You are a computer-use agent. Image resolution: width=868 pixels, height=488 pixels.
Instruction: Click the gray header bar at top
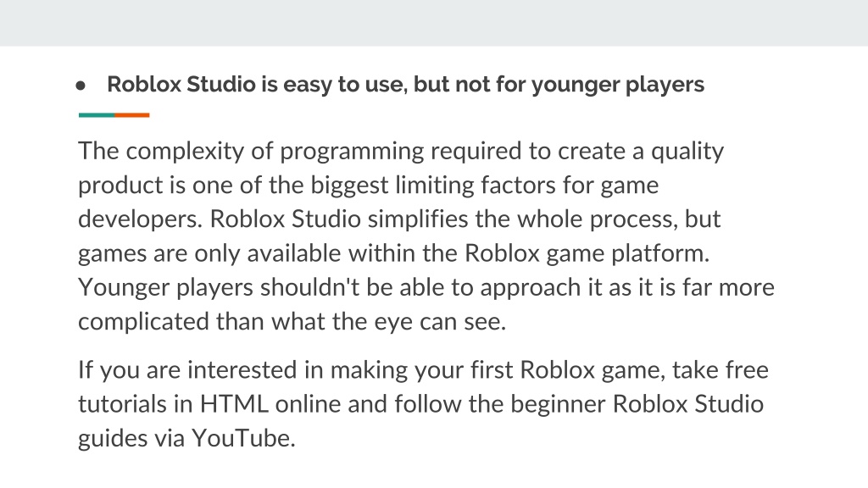point(434,23)
